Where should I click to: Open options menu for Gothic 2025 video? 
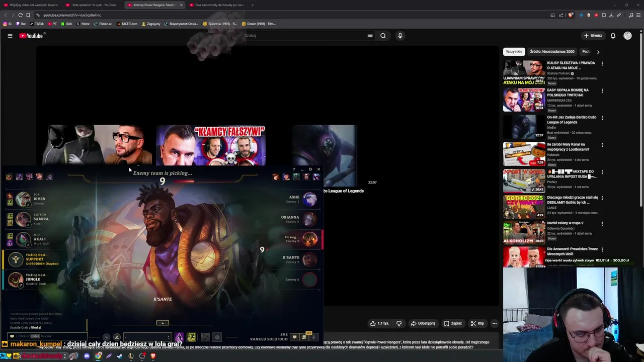[602, 198]
